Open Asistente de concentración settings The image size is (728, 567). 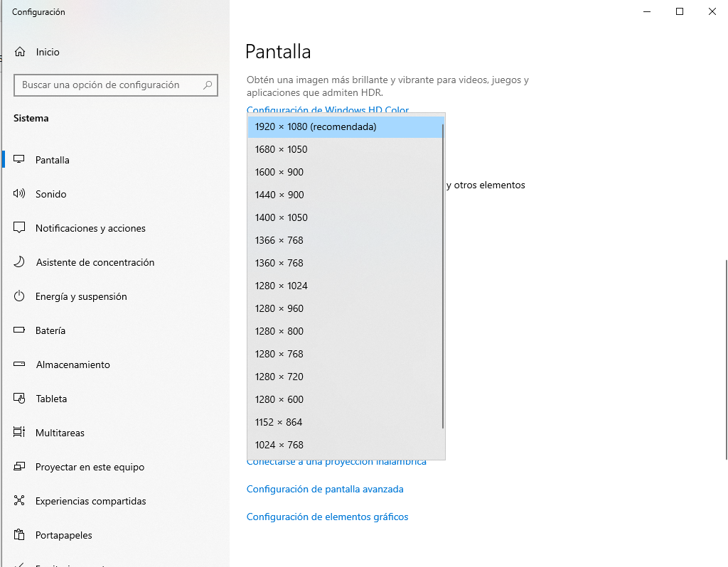click(x=95, y=261)
